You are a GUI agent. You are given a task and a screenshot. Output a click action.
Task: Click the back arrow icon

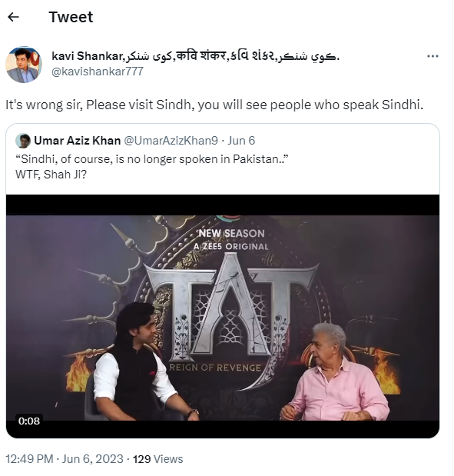[13, 17]
